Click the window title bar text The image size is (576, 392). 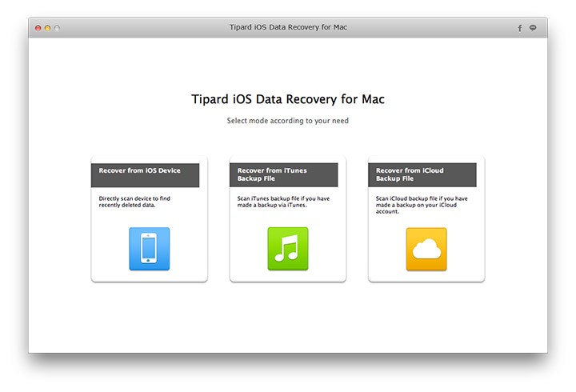pyautogui.click(x=288, y=27)
